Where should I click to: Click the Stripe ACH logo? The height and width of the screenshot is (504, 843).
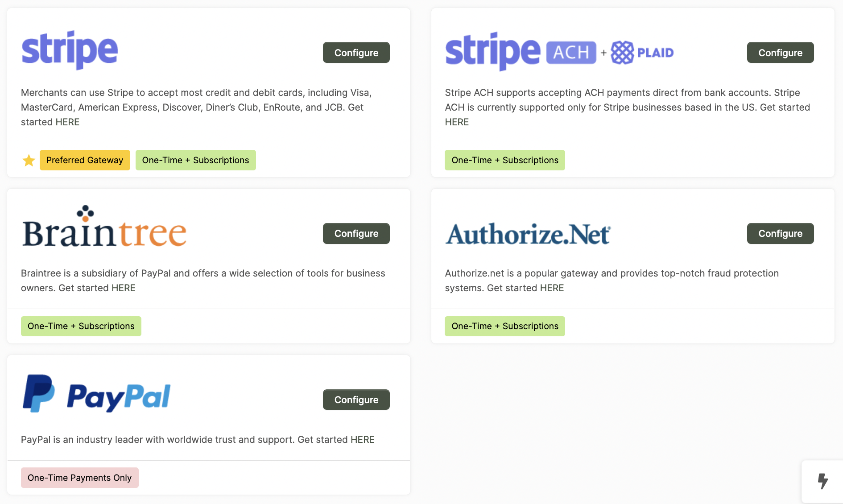click(x=521, y=52)
